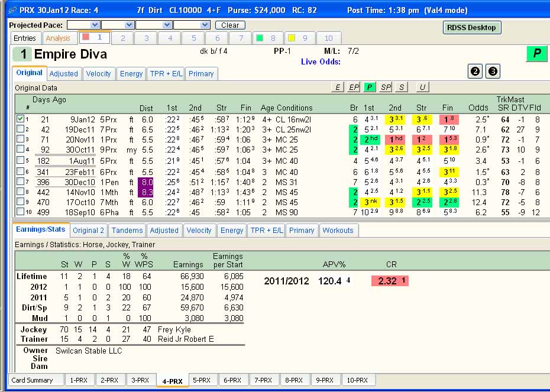Screen dimensions: 550x392
Task: Open the Tandems tab
Action: click(127, 231)
